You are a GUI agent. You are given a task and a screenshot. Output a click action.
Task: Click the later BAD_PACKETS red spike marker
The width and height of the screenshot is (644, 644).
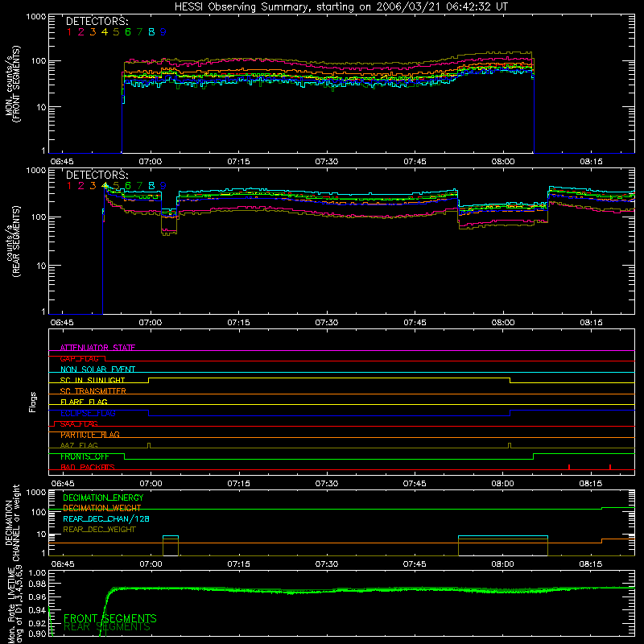[x=610, y=467]
